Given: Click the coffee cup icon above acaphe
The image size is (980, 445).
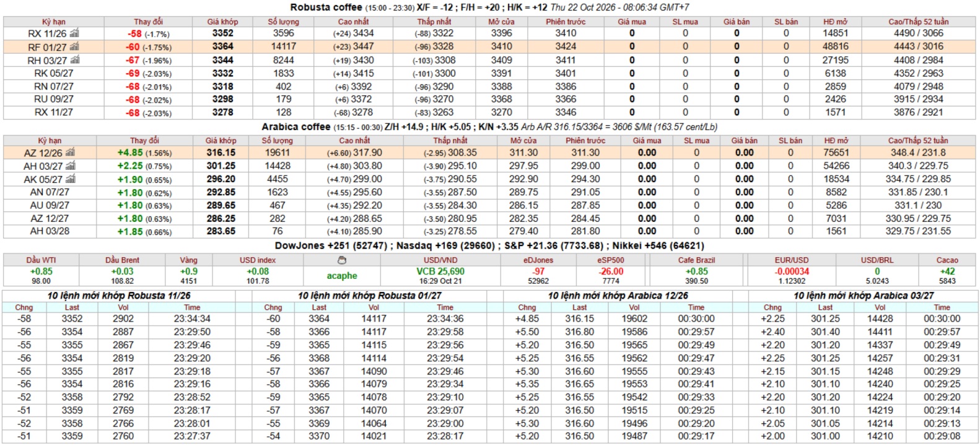Looking at the screenshot, I should [x=341, y=260].
